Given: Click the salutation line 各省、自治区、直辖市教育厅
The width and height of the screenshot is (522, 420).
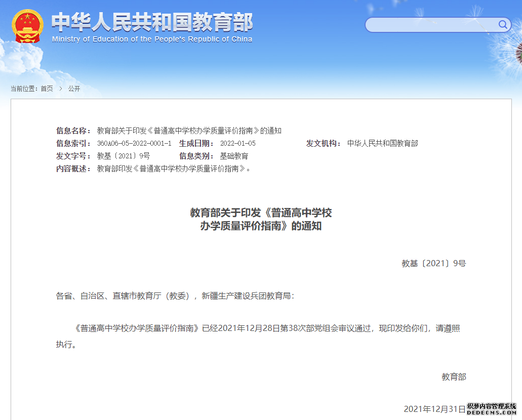Looking at the screenshot, I should (175, 296).
